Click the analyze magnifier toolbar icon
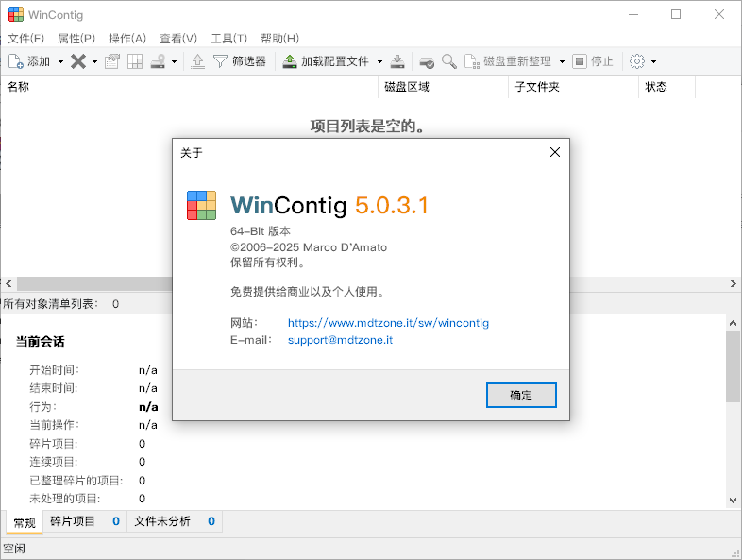The height and width of the screenshot is (560, 742). tap(449, 61)
